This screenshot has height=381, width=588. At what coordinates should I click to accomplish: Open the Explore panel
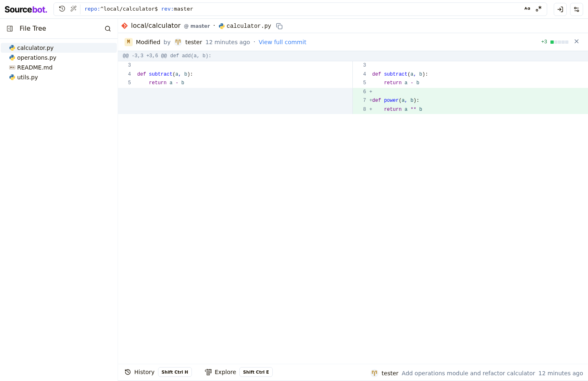tap(220, 372)
